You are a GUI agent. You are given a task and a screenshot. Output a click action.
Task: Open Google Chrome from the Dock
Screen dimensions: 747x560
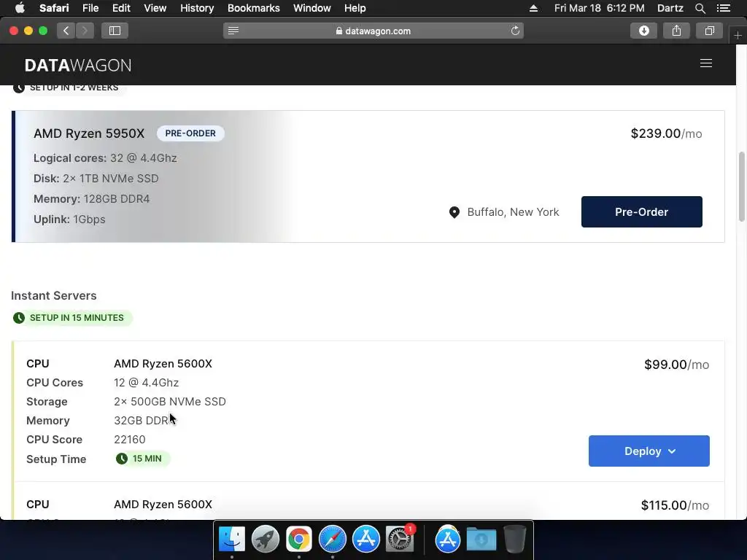click(298, 539)
